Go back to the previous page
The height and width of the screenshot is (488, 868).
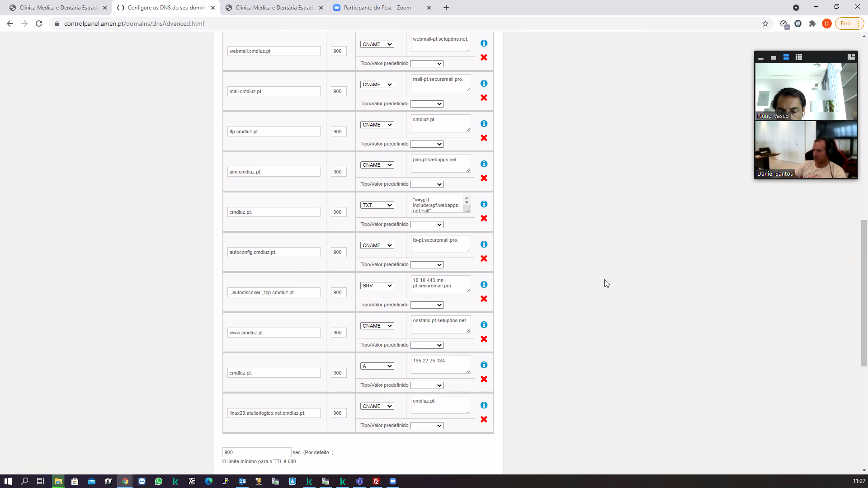[x=10, y=23]
